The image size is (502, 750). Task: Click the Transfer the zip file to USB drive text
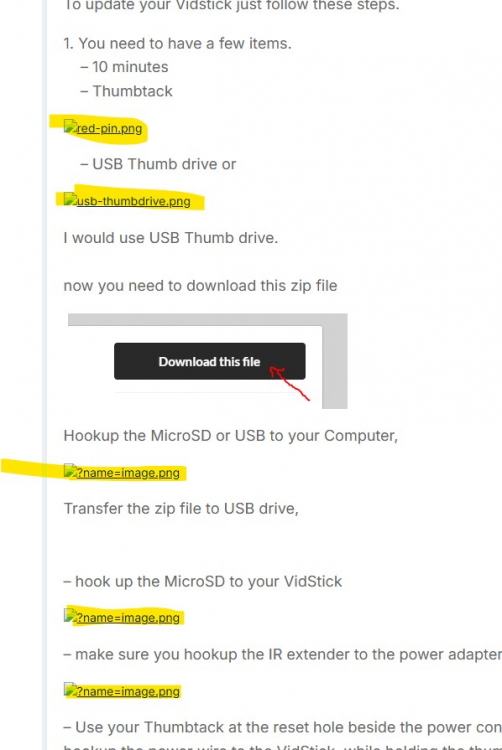181,508
